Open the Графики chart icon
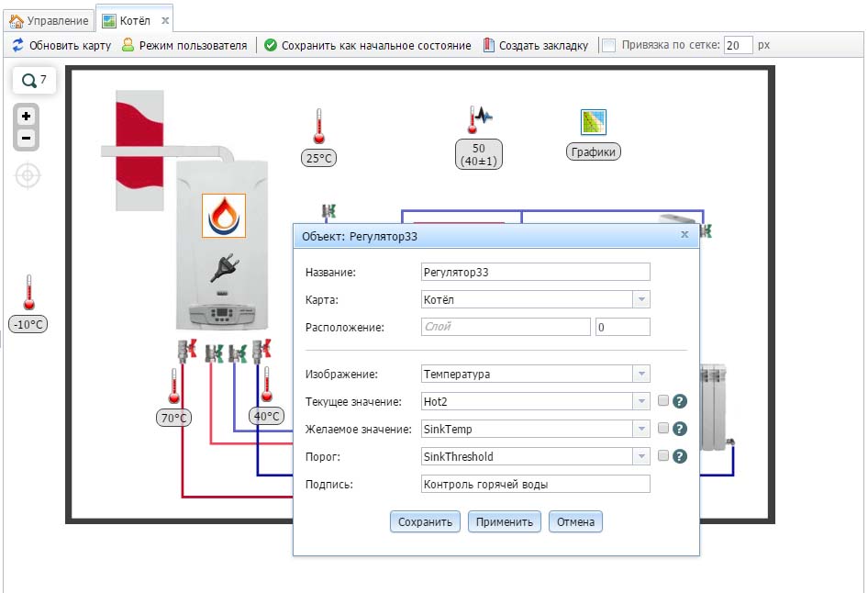The image size is (868, 593). [594, 122]
